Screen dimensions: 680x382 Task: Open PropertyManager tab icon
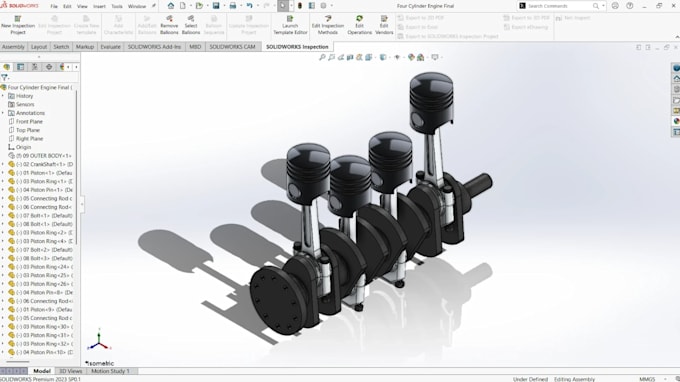tap(20, 67)
